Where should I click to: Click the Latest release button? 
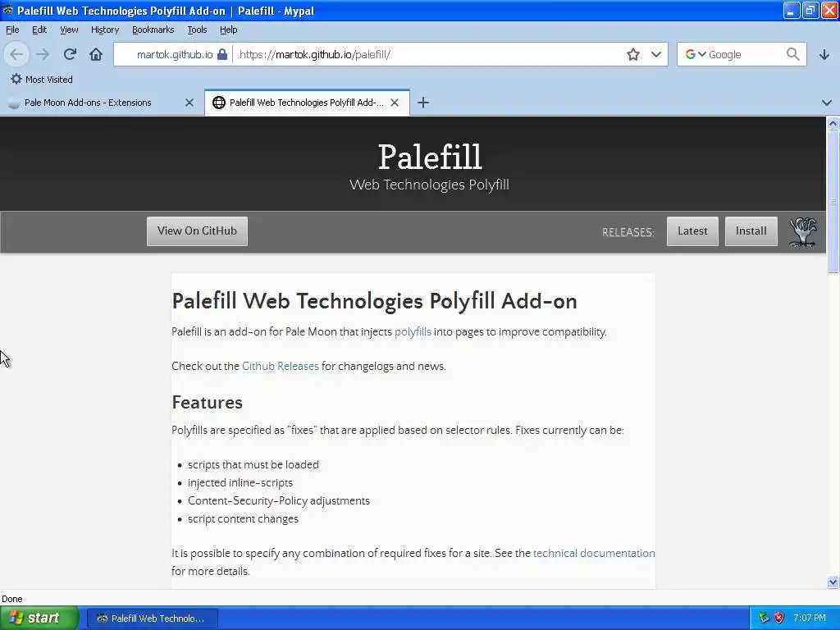tap(692, 231)
